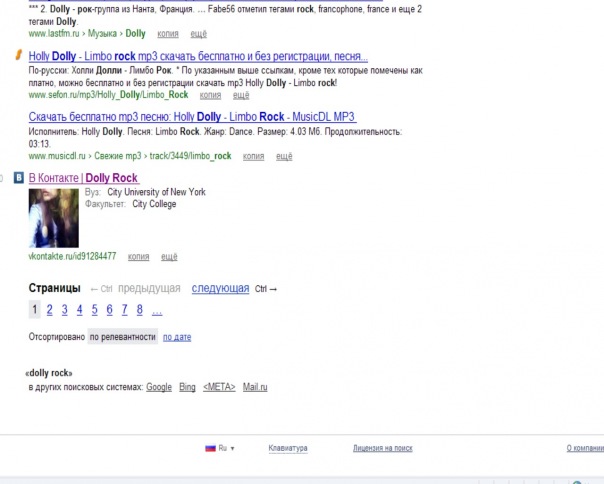
Task: Open О компании footer link
Action: pos(585,448)
